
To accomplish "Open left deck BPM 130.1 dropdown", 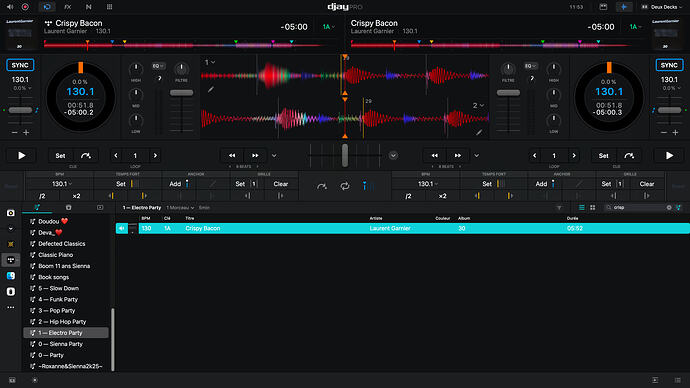I will click(x=62, y=184).
